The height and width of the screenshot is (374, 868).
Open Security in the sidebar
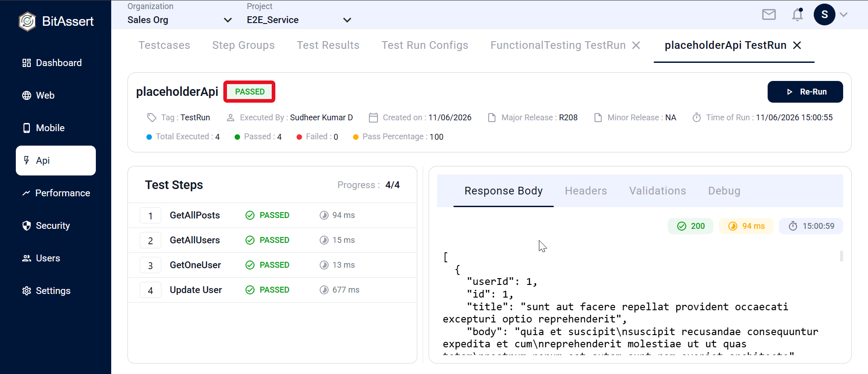pyautogui.click(x=56, y=226)
